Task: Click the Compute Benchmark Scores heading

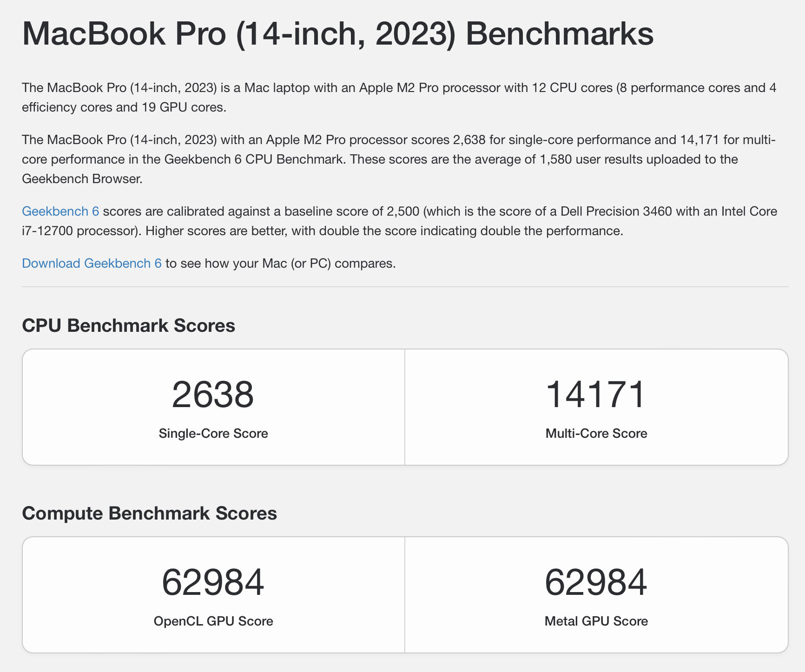Action: [149, 513]
